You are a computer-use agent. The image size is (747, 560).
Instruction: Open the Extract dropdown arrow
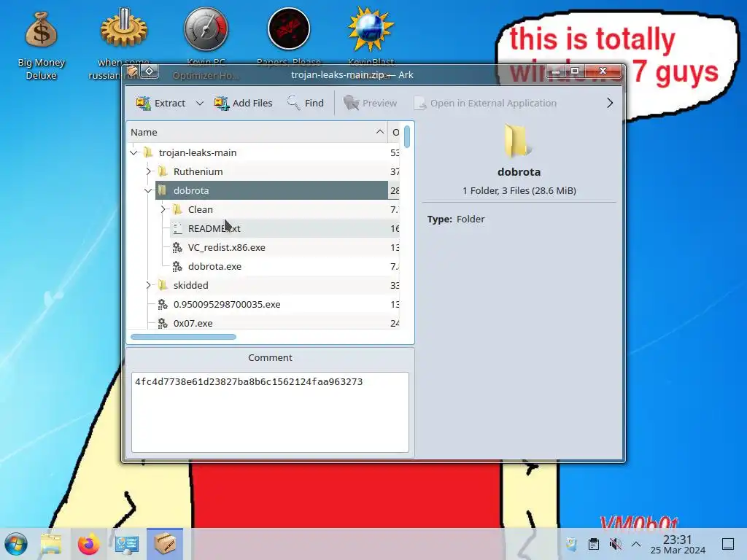point(200,103)
